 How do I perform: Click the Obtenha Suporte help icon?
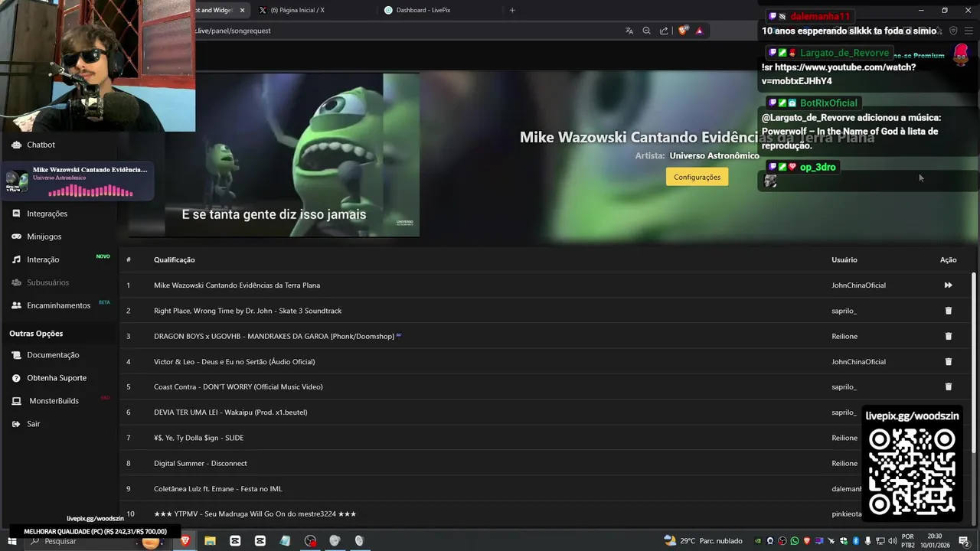point(16,378)
